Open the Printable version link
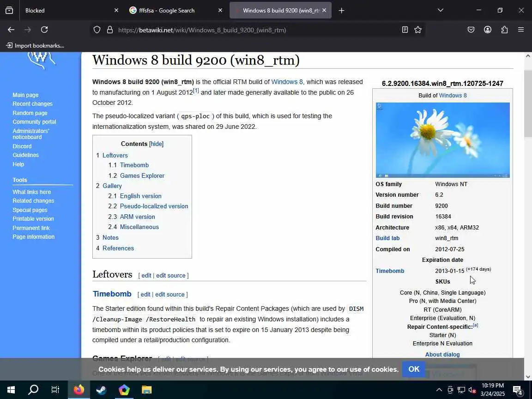The image size is (532, 399). pyautogui.click(x=33, y=219)
